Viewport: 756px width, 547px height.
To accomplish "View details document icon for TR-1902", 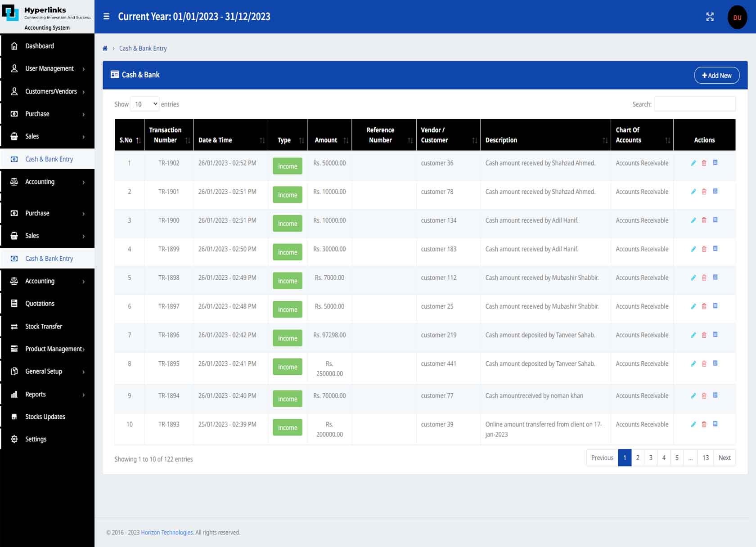I will (x=715, y=162).
